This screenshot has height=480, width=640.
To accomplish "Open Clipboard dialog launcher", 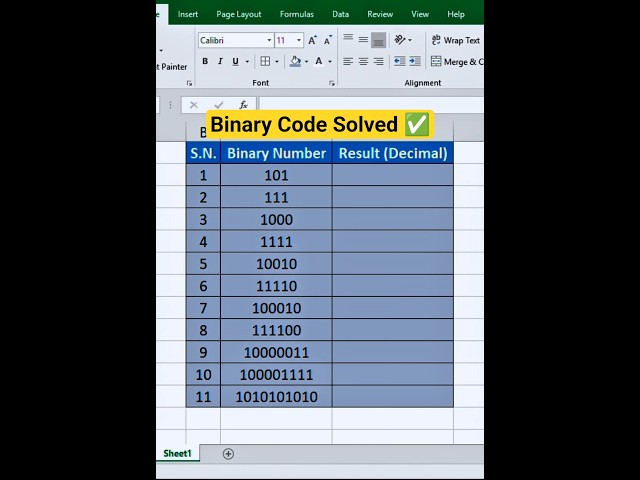I will [189, 83].
